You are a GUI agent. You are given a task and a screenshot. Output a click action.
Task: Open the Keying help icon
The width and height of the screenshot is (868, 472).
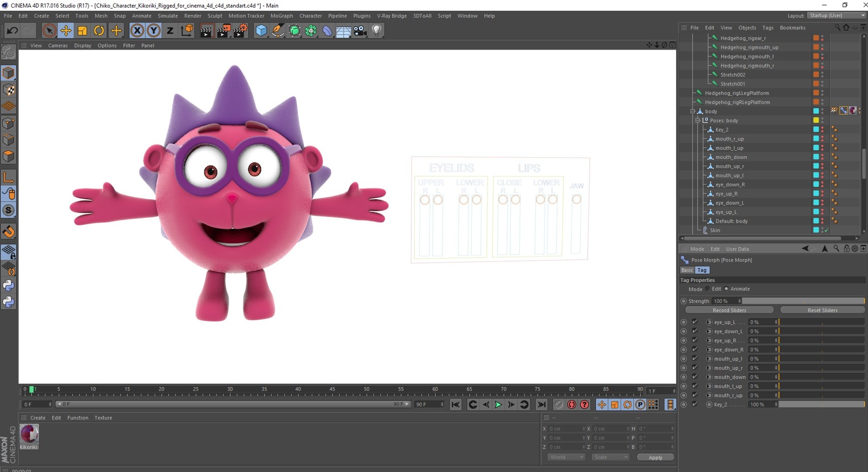585,405
